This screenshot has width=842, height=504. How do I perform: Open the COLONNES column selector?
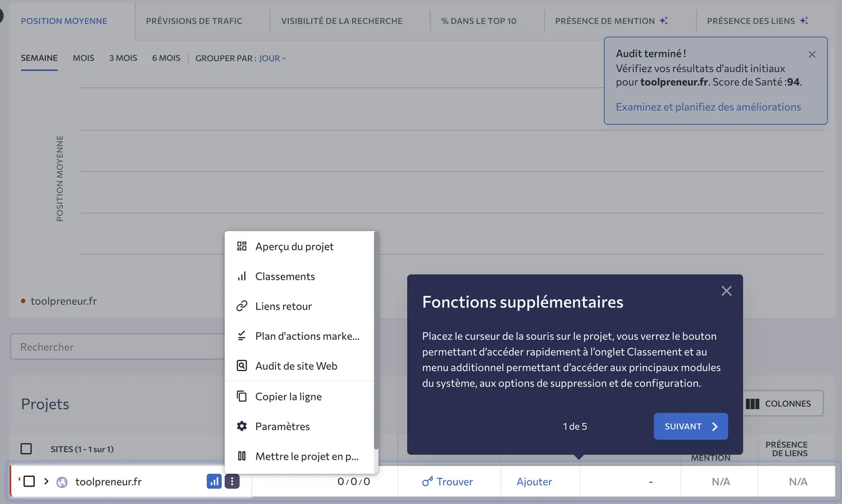[x=779, y=404]
